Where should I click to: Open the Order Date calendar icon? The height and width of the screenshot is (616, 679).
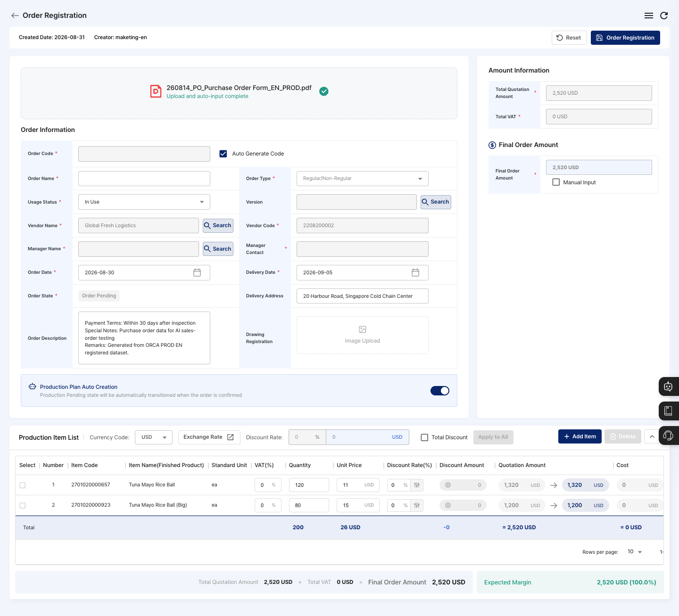(197, 272)
